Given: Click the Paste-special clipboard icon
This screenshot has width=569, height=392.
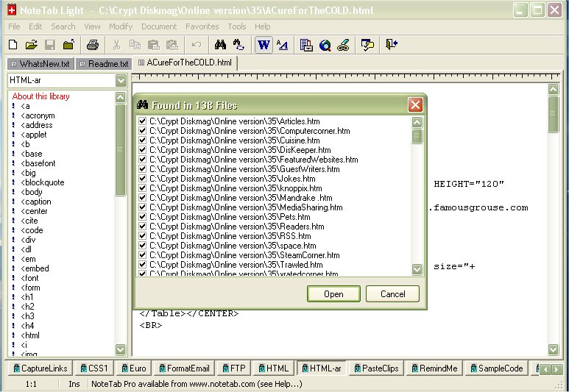Looking at the screenshot, I should [172, 45].
